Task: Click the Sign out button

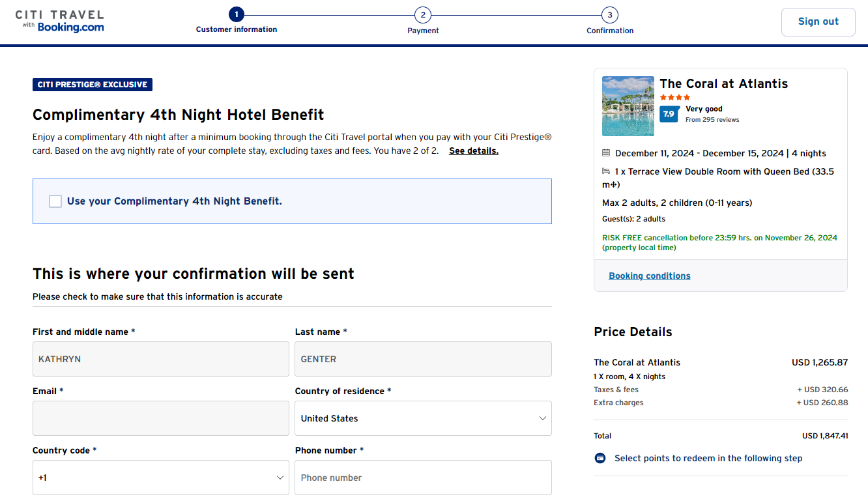Action: coord(818,21)
